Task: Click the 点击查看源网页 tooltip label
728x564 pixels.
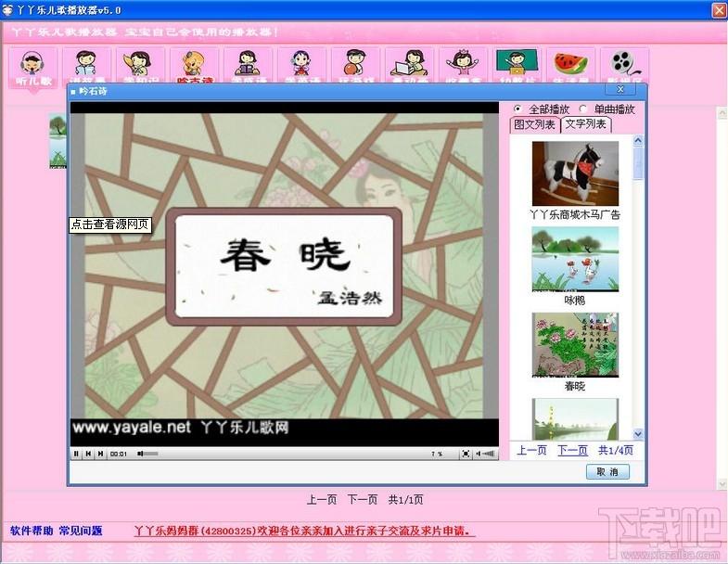Action: [110, 224]
